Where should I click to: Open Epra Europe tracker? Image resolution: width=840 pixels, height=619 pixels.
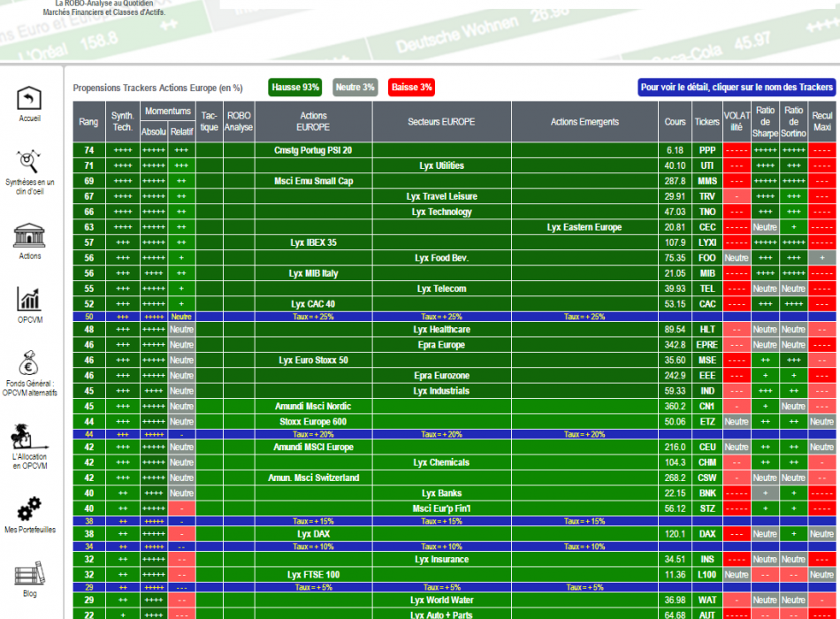(x=441, y=345)
